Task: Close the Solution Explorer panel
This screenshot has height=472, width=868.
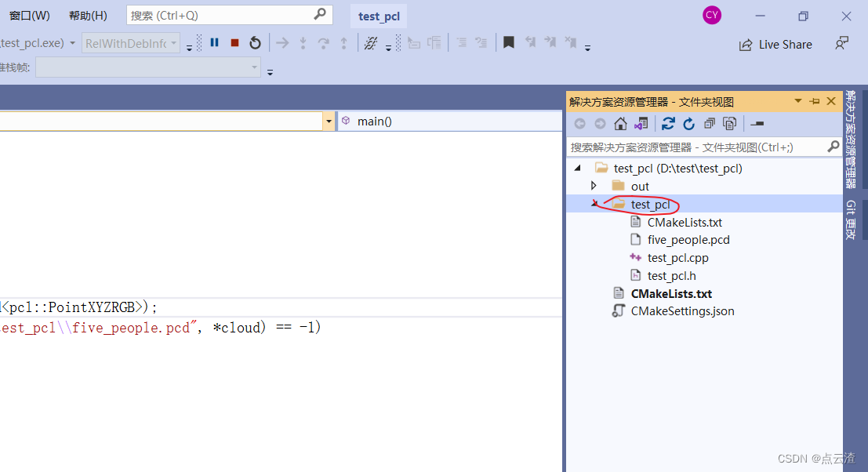Action: pos(831,101)
